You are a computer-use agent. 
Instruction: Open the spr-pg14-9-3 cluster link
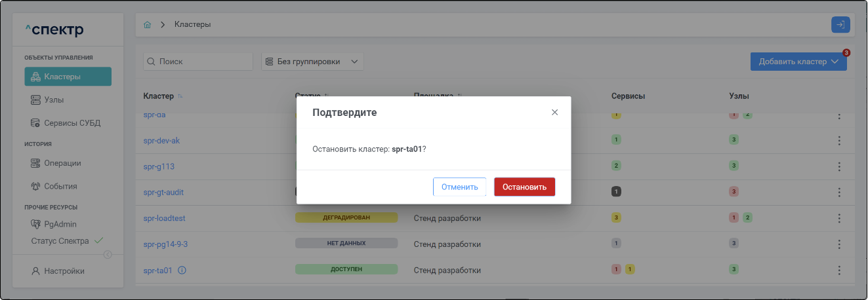pyautogui.click(x=165, y=244)
